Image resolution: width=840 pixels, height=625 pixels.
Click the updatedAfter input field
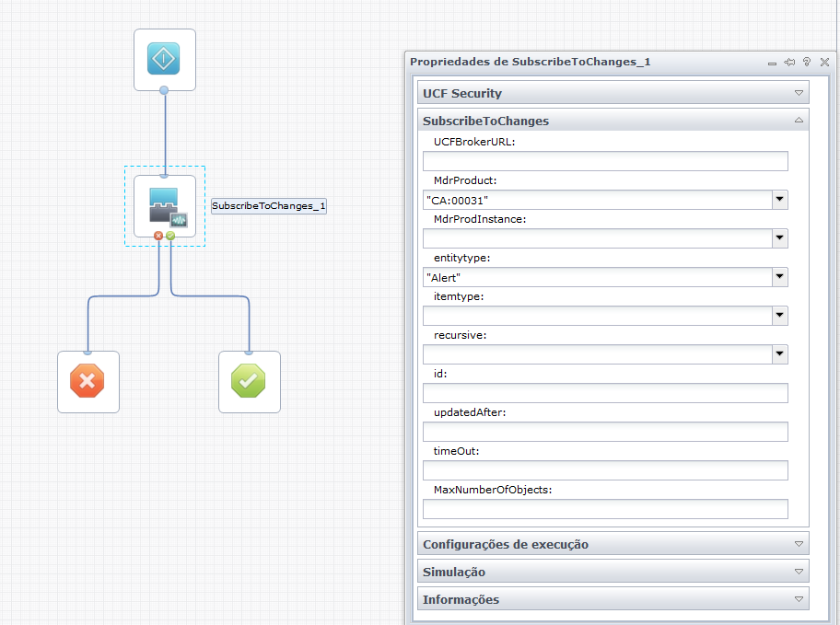605,432
